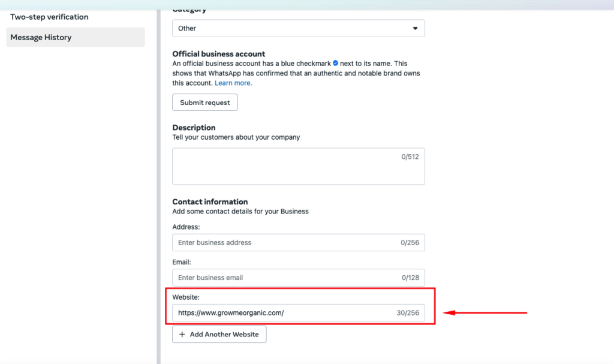Screen dimensions: 614x364
Task: Select Message History sidebar item
Action: 76,37
